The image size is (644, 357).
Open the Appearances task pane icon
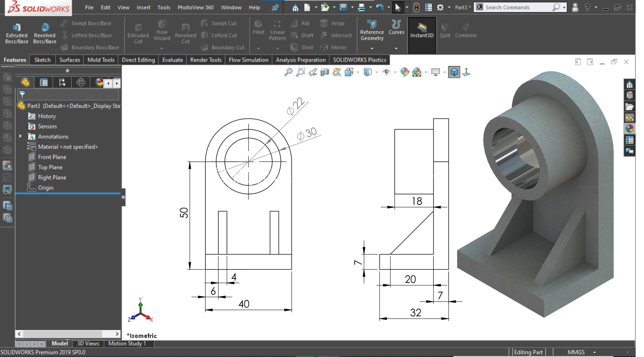pos(629,128)
